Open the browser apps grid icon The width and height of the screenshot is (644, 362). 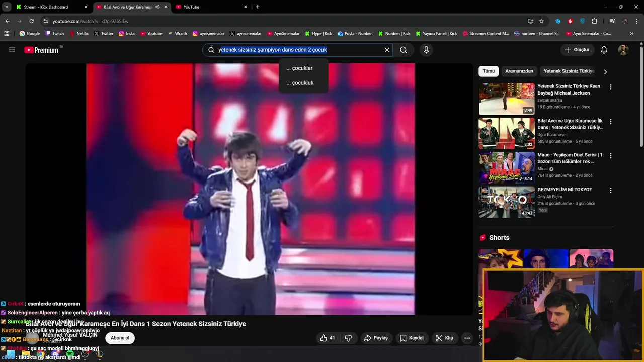[x=7, y=34]
